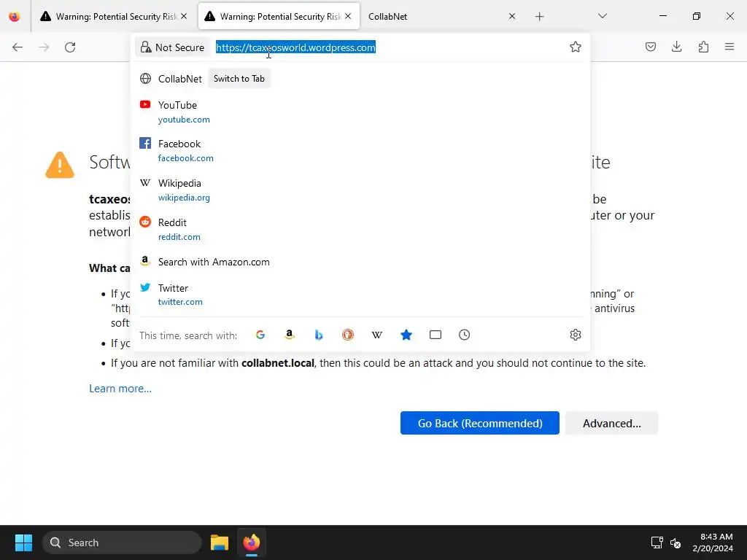Click in the highlighted URL field
747x560 pixels.
295,47
